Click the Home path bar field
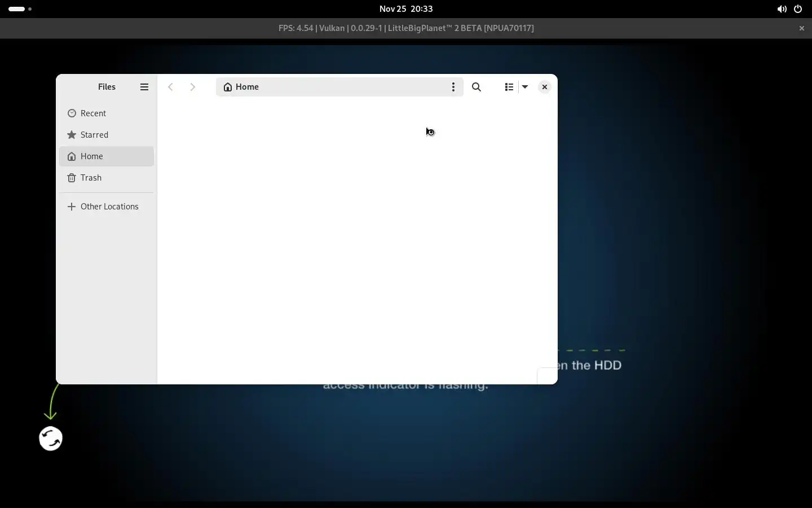This screenshot has width=812, height=508. [339, 87]
